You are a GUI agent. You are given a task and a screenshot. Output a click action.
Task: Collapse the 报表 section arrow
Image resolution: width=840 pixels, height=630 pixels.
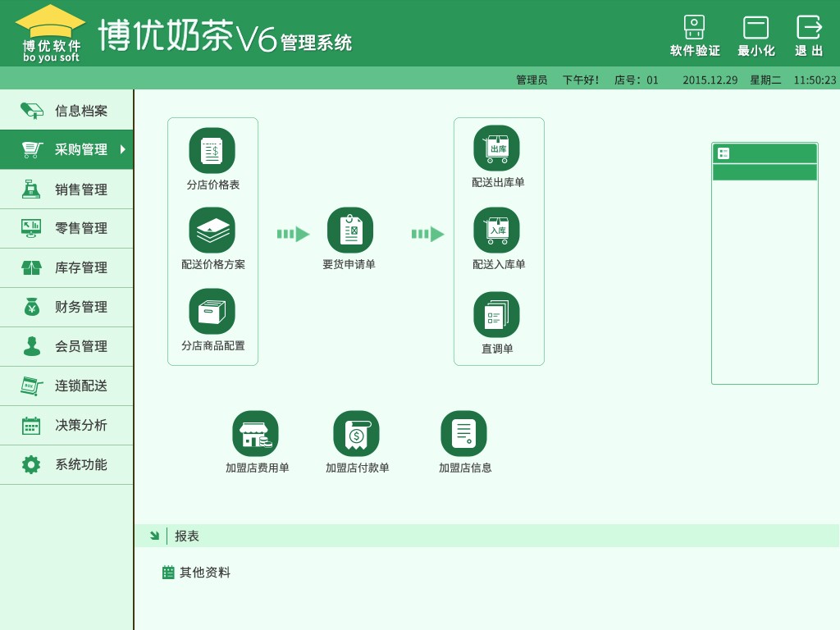click(x=154, y=536)
